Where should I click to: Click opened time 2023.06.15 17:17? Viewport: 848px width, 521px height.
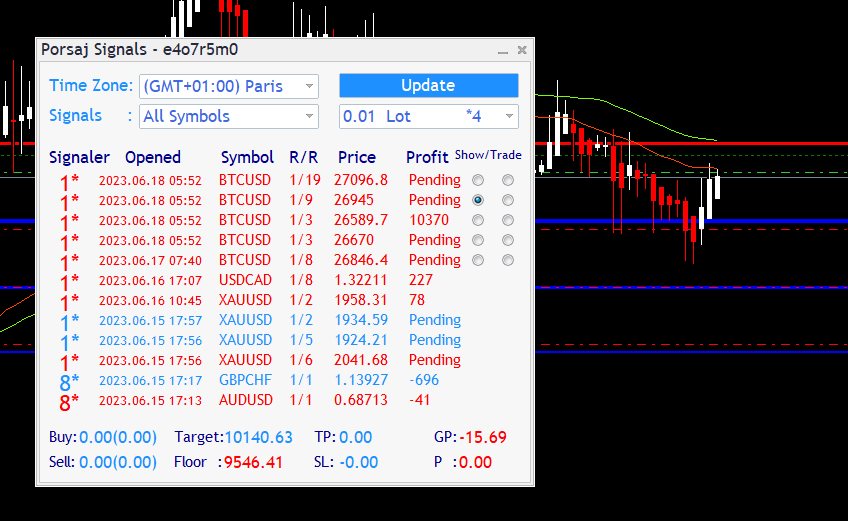point(150,381)
